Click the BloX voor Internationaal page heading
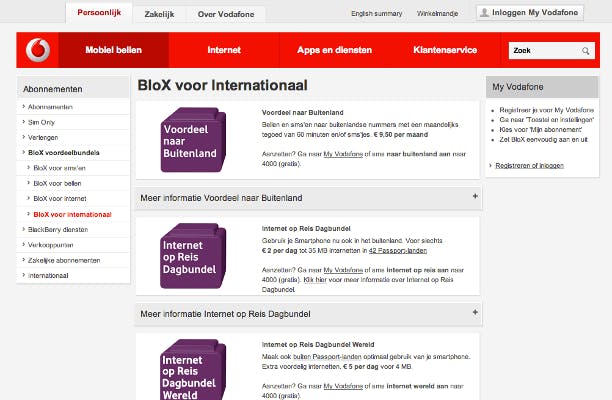This screenshot has height=400, width=612. [x=222, y=85]
